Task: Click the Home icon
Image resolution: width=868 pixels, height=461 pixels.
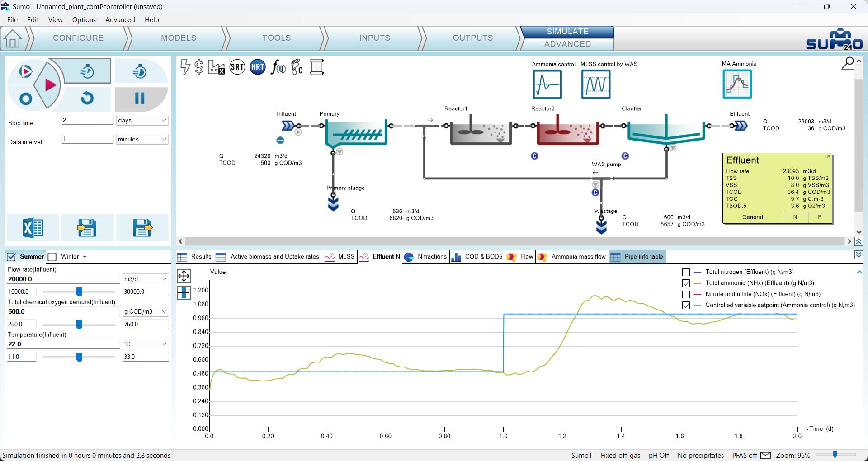Action: (x=13, y=38)
